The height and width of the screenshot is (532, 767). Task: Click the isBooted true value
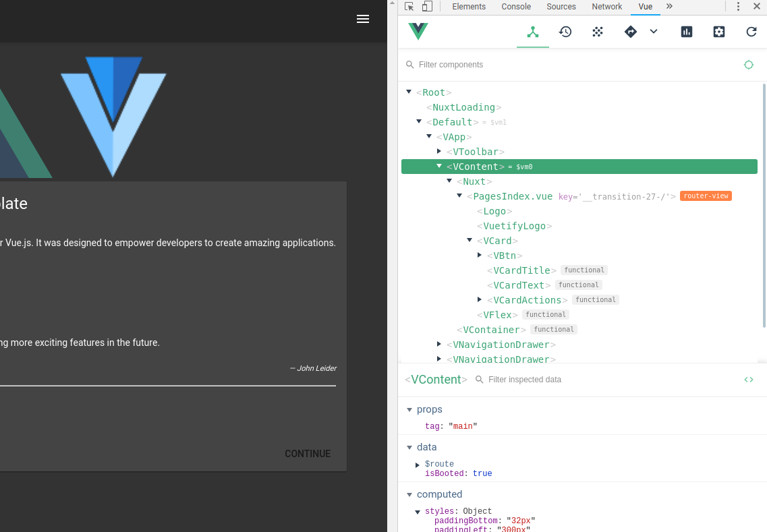click(x=482, y=473)
